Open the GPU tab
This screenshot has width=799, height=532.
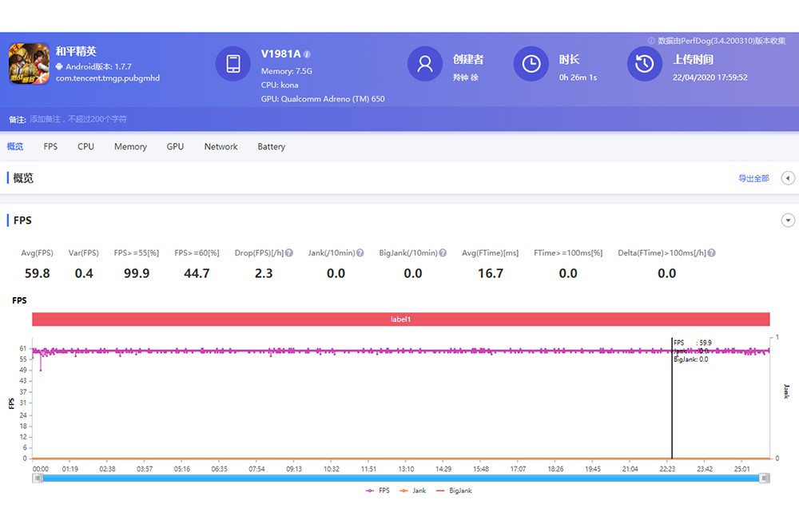(x=175, y=147)
